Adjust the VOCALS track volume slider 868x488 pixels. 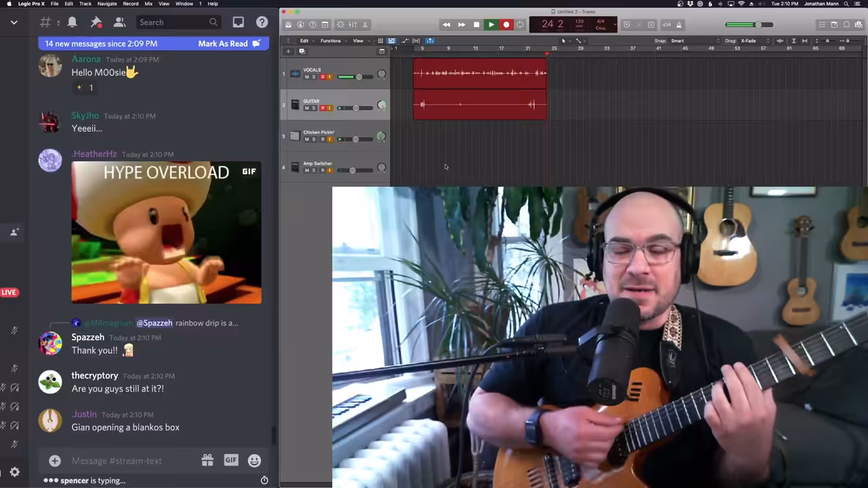358,77
